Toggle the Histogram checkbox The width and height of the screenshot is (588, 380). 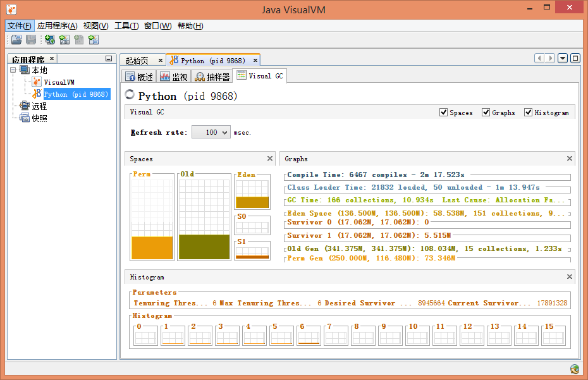click(x=528, y=112)
